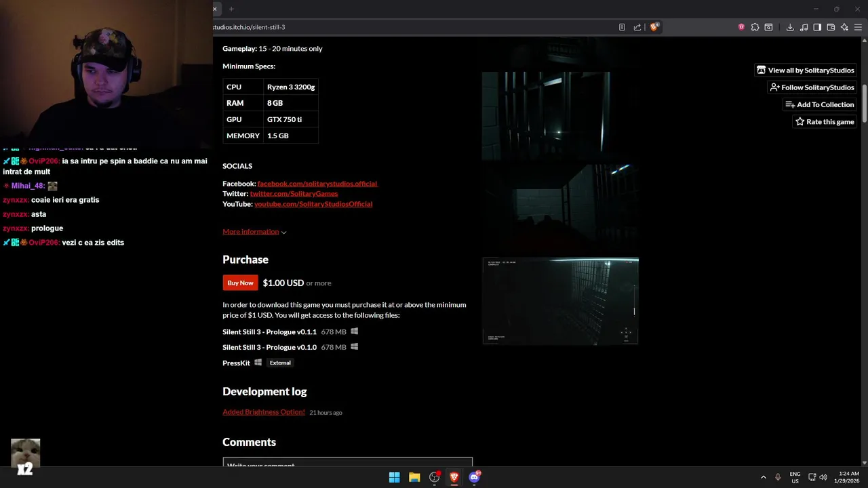Click OviP206 username in last chat message
This screenshot has height=488, width=868.
[44, 243]
